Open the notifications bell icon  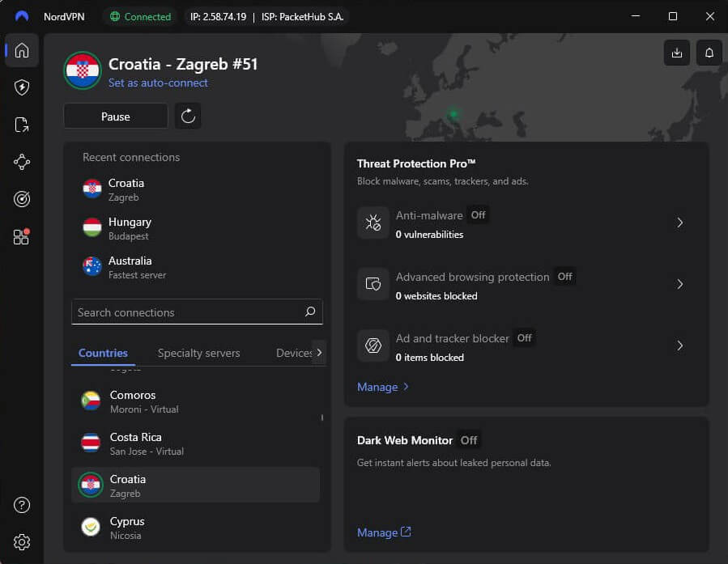(709, 53)
